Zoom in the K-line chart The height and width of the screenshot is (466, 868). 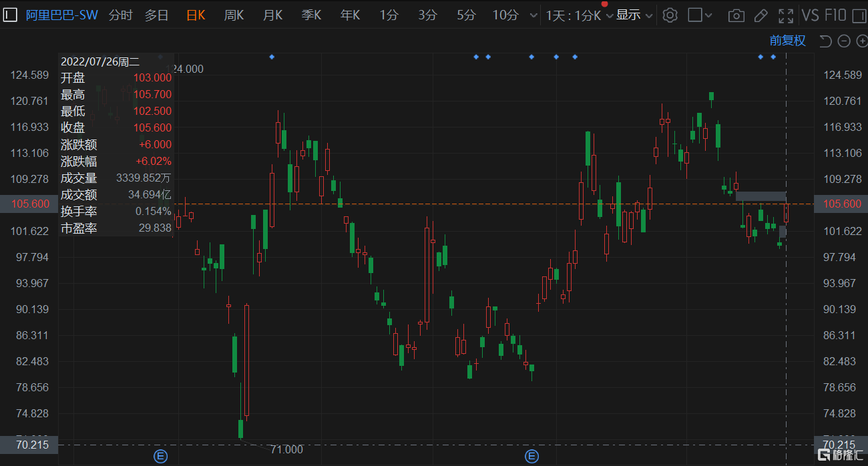861,41
